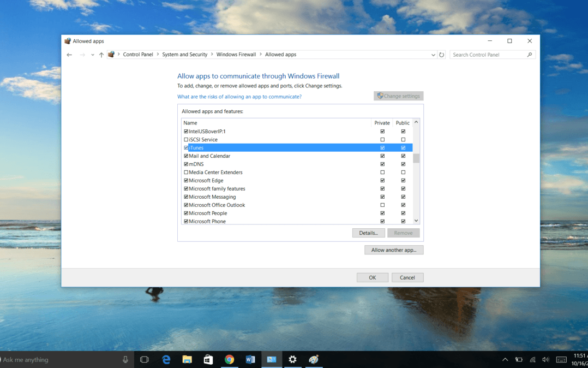Image resolution: width=588 pixels, height=368 pixels.
Task: Click the Task View icon
Action: tap(145, 359)
